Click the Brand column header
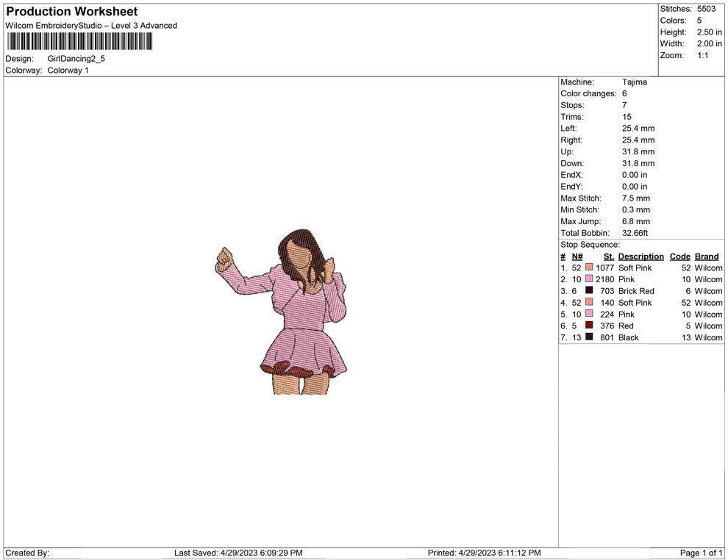 707,256
